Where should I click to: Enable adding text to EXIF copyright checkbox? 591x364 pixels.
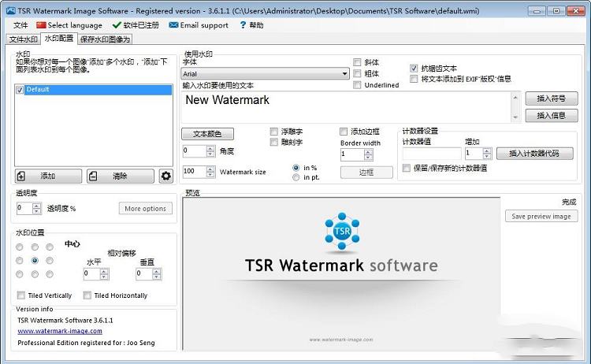click(x=414, y=79)
